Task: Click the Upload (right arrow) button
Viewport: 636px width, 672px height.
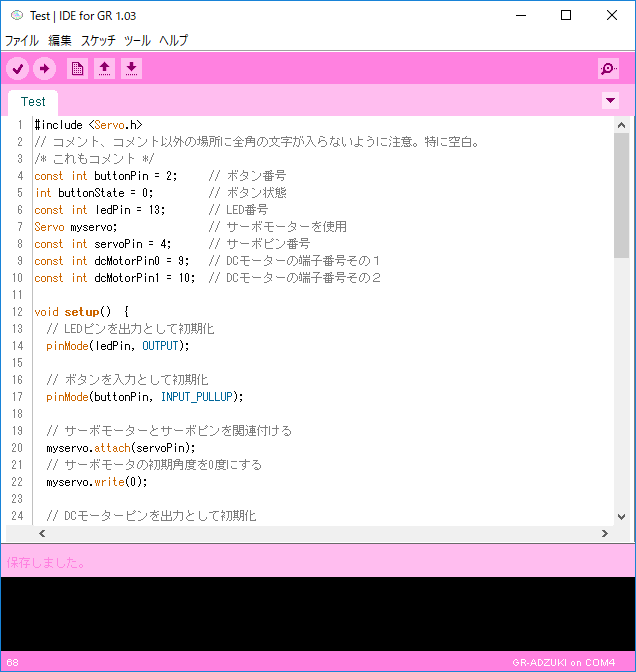Action: [45, 69]
